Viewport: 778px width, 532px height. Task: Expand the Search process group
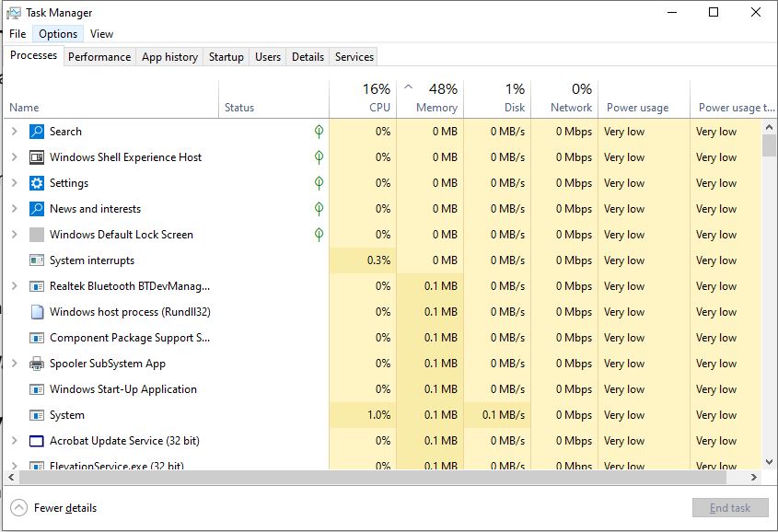click(x=15, y=132)
